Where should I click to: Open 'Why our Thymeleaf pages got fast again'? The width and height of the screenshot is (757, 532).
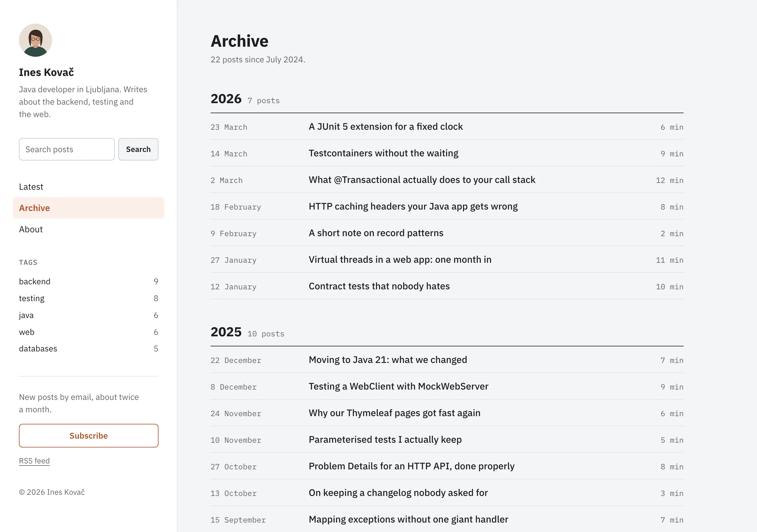pos(395,413)
